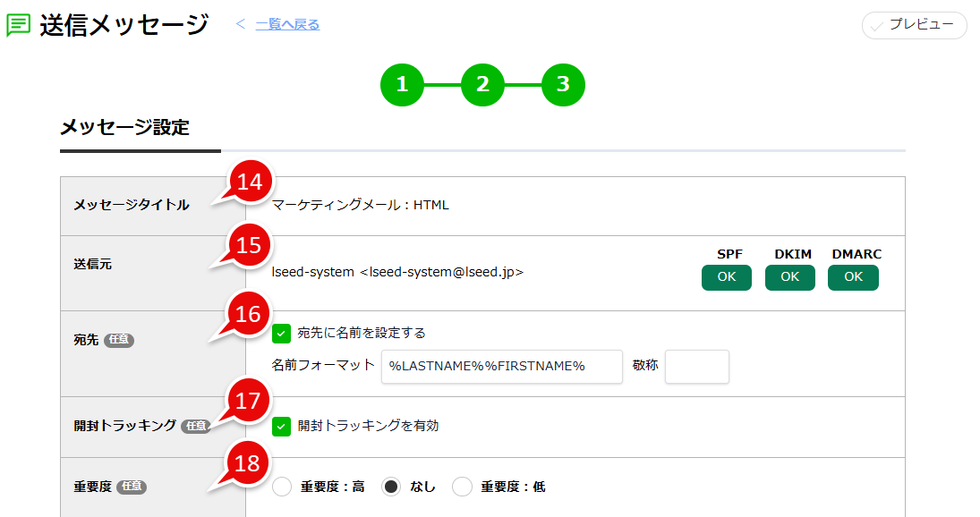The height and width of the screenshot is (517, 980).
Task: Click the DMARC OK status badge
Action: [x=852, y=277]
